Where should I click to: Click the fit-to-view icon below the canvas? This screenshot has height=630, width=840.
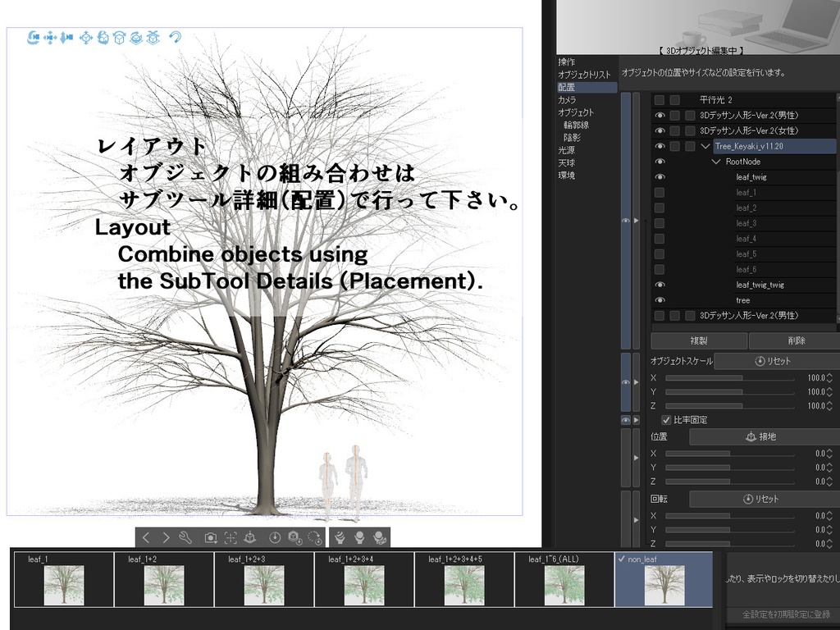[229, 536]
